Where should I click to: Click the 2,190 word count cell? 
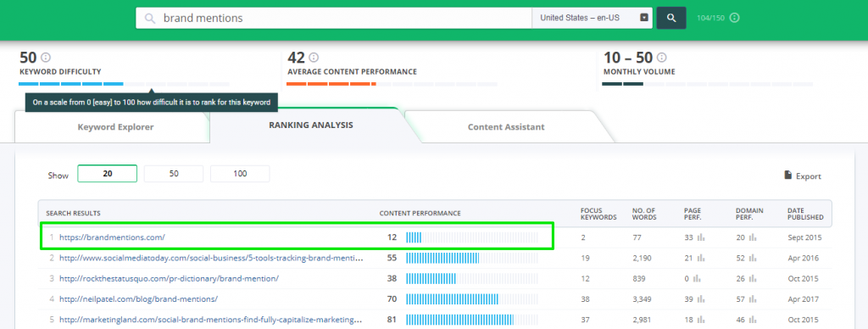(642, 258)
